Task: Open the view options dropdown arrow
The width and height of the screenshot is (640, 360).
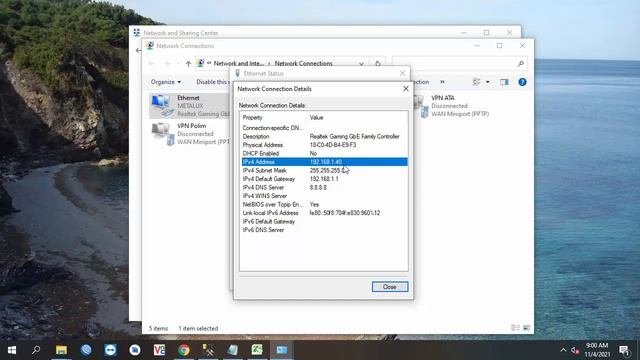Action: click(487, 82)
